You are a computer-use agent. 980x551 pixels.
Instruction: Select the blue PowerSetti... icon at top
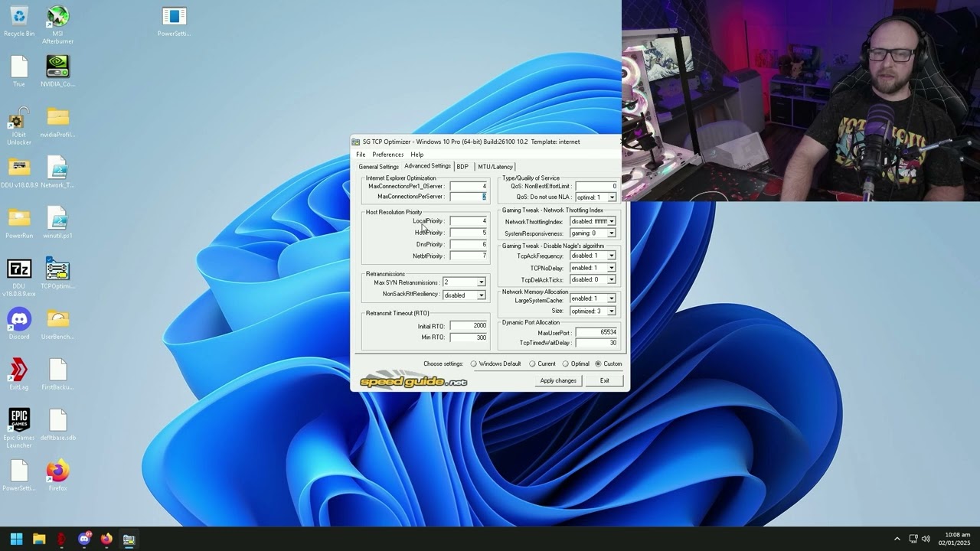174,21
